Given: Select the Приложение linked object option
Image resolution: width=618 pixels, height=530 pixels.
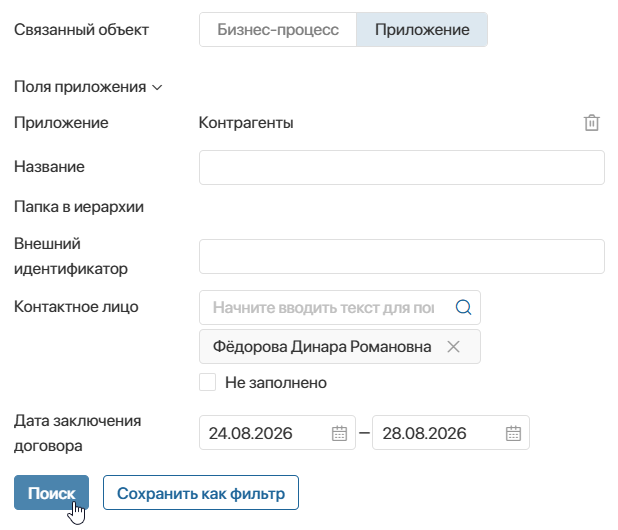Looking at the screenshot, I should (x=422, y=30).
